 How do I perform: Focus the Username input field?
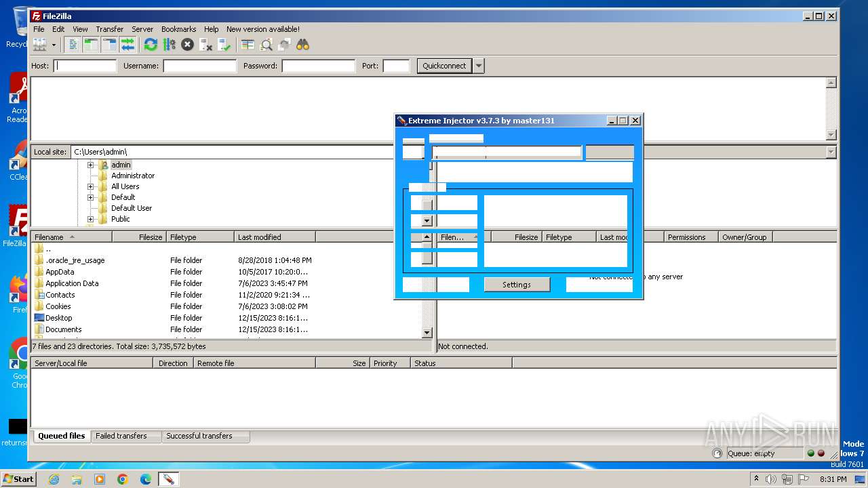pyautogui.click(x=199, y=66)
